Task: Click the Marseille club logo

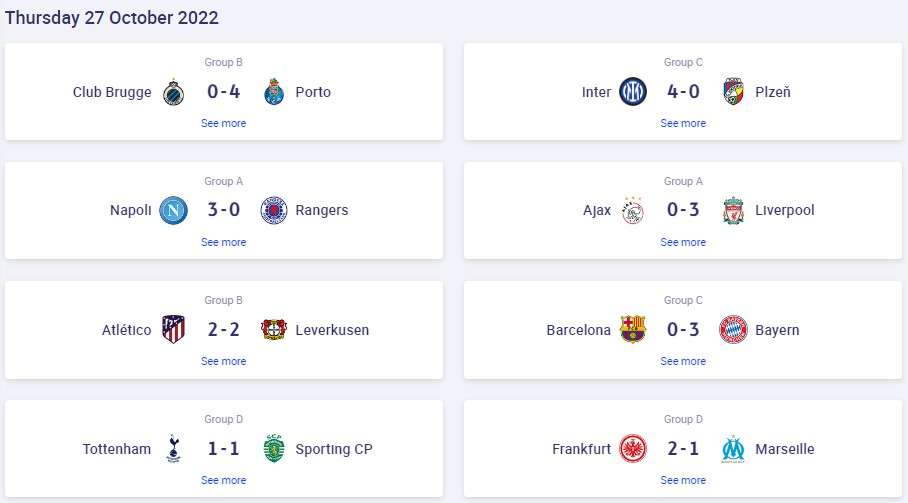Action: 733,448
